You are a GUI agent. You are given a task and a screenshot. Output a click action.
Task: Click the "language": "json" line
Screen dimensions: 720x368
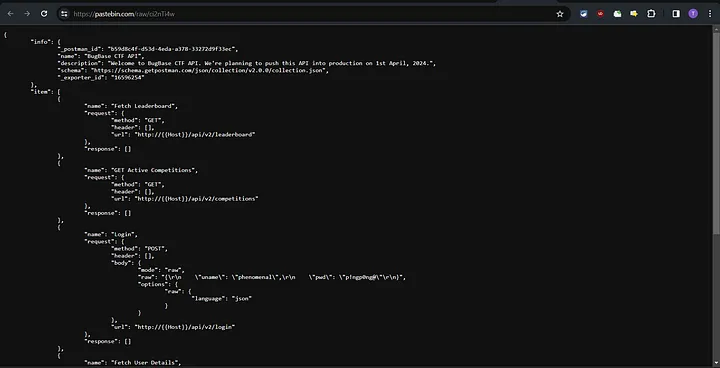[x=222, y=298]
